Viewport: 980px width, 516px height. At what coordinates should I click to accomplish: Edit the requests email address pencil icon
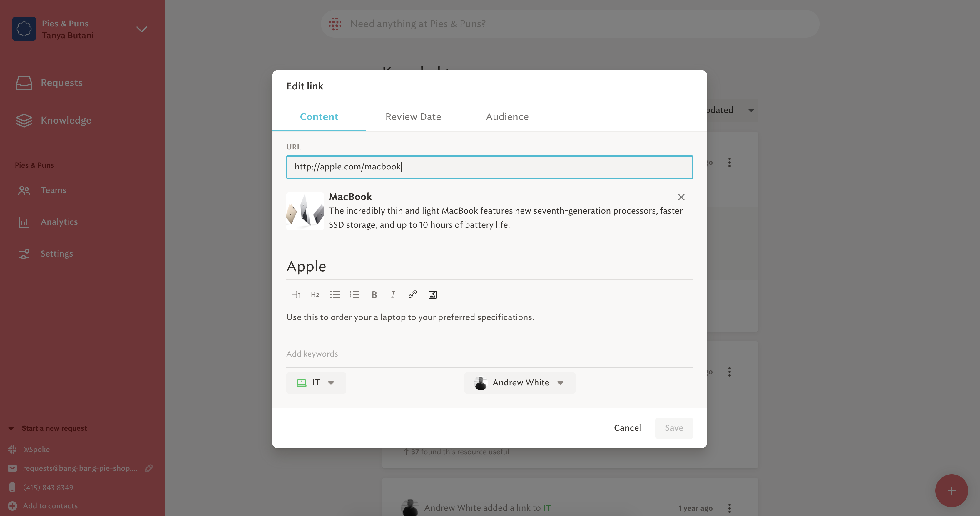tap(148, 468)
